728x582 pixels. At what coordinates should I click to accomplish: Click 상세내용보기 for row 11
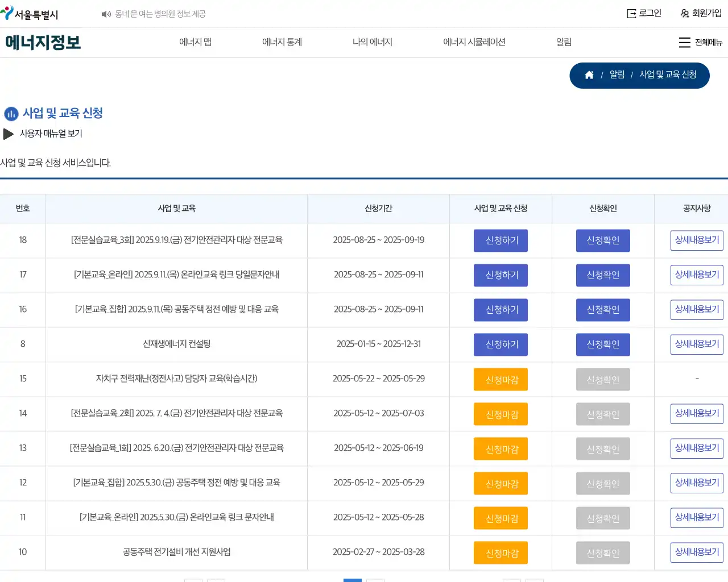(x=697, y=518)
